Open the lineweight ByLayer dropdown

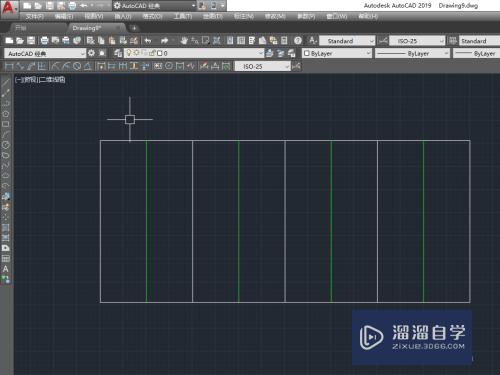476,53
